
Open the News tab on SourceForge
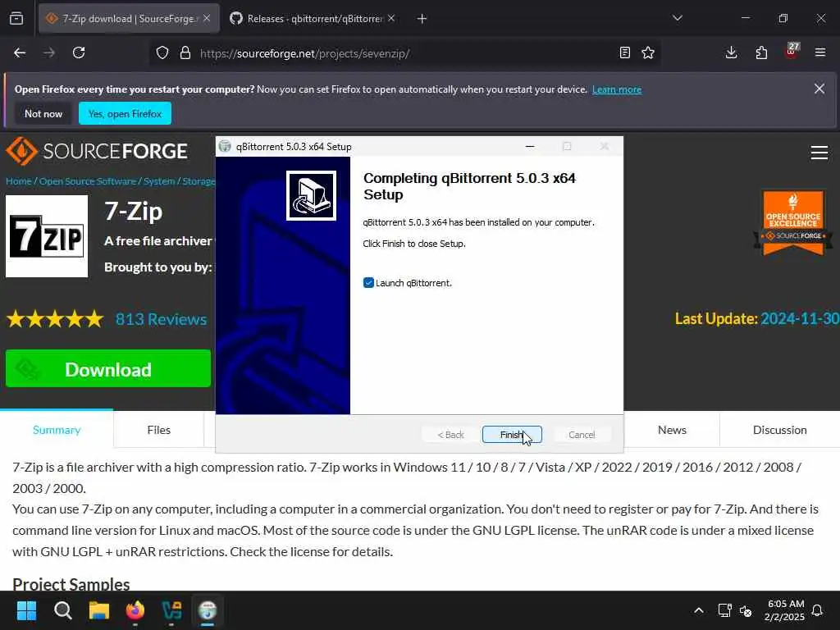click(672, 430)
